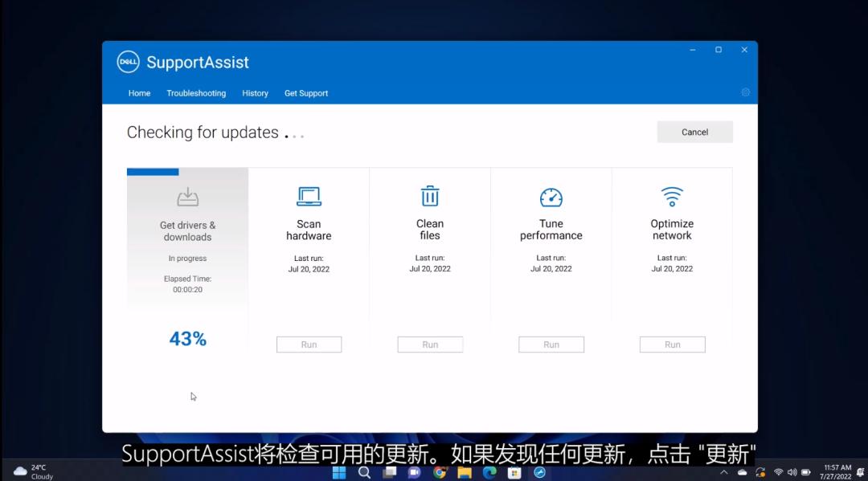Open the volume control in the system tray
Image resolution: width=868 pixels, height=481 pixels.
click(x=794, y=473)
